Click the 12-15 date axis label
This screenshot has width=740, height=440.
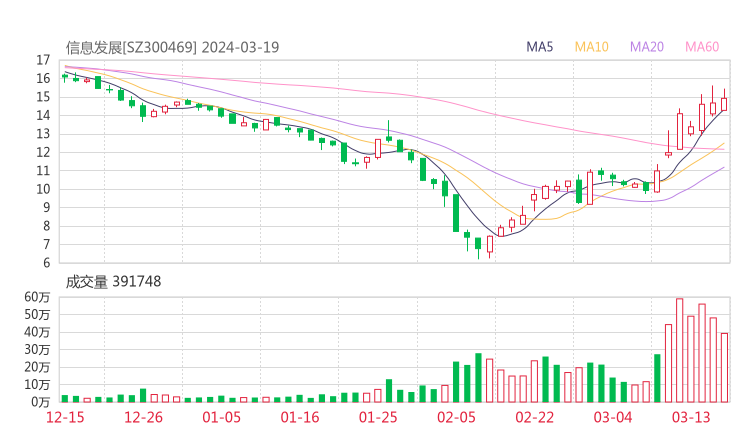[x=65, y=417]
